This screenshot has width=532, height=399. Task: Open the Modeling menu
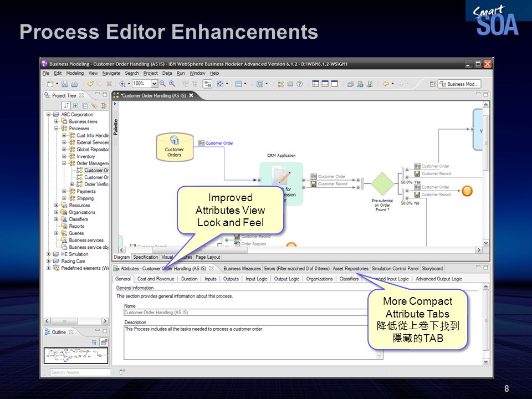click(75, 73)
